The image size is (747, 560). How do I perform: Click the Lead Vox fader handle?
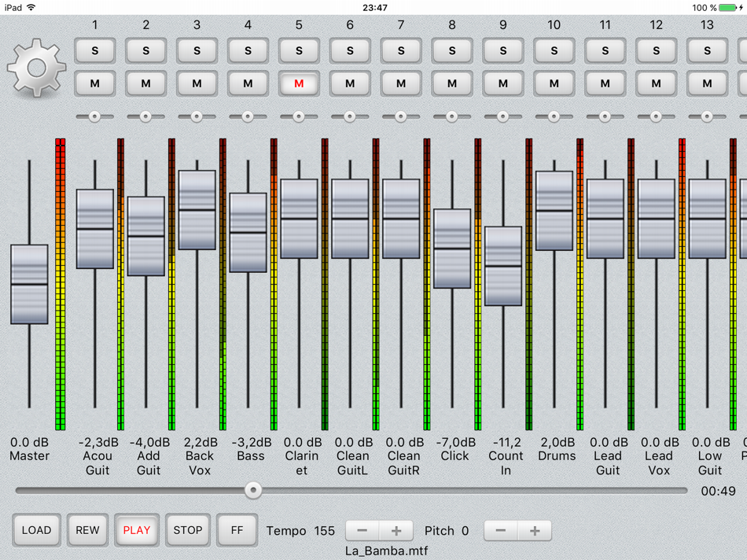[x=656, y=219]
